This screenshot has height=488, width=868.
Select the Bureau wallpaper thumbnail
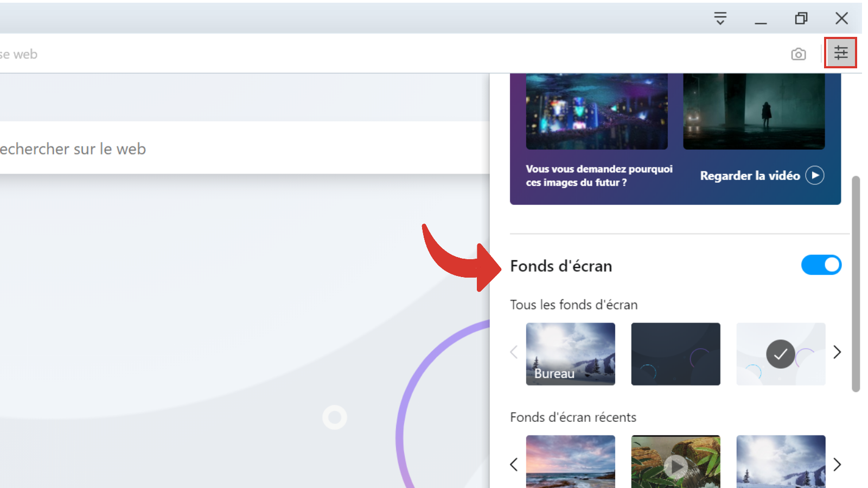(x=570, y=354)
